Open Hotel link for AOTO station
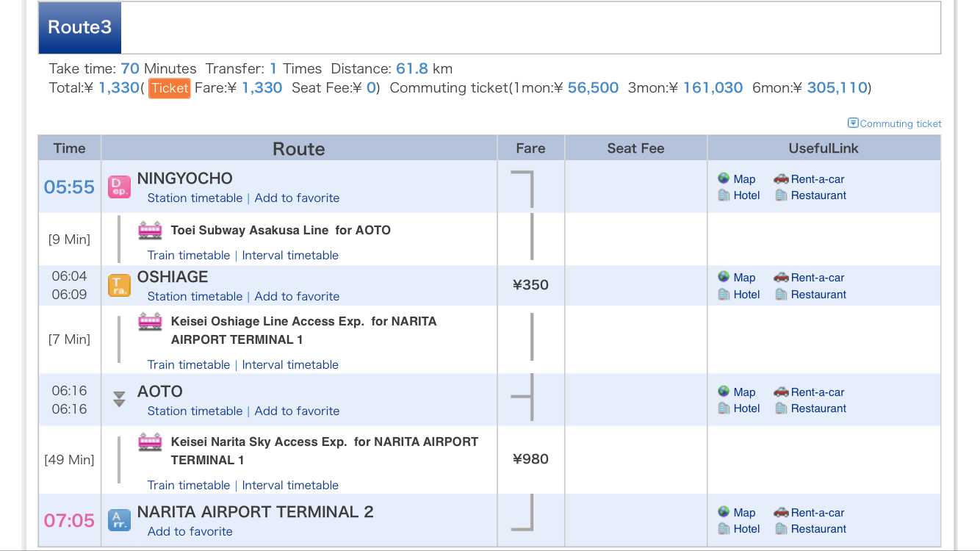980x551 pixels. point(739,408)
